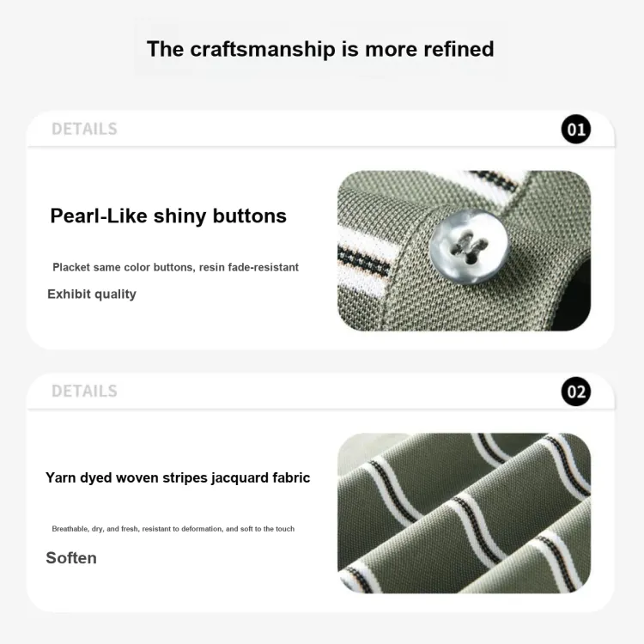Click the Exhibit quality text
The height and width of the screenshot is (644, 644).
click(x=92, y=294)
